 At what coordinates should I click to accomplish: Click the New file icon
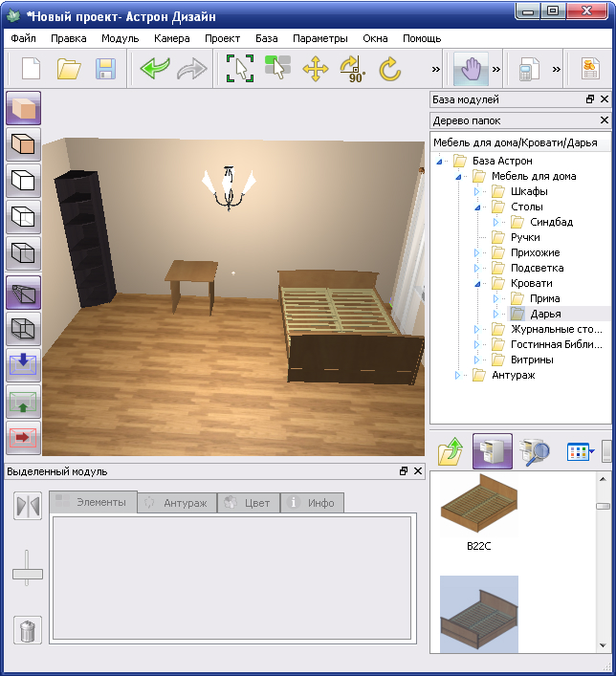32,69
